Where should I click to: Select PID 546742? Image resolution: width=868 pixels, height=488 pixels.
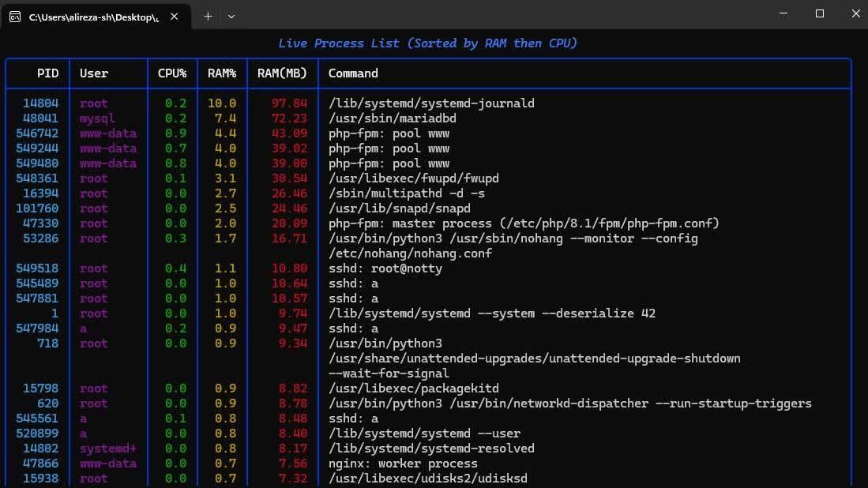pyautogui.click(x=37, y=133)
